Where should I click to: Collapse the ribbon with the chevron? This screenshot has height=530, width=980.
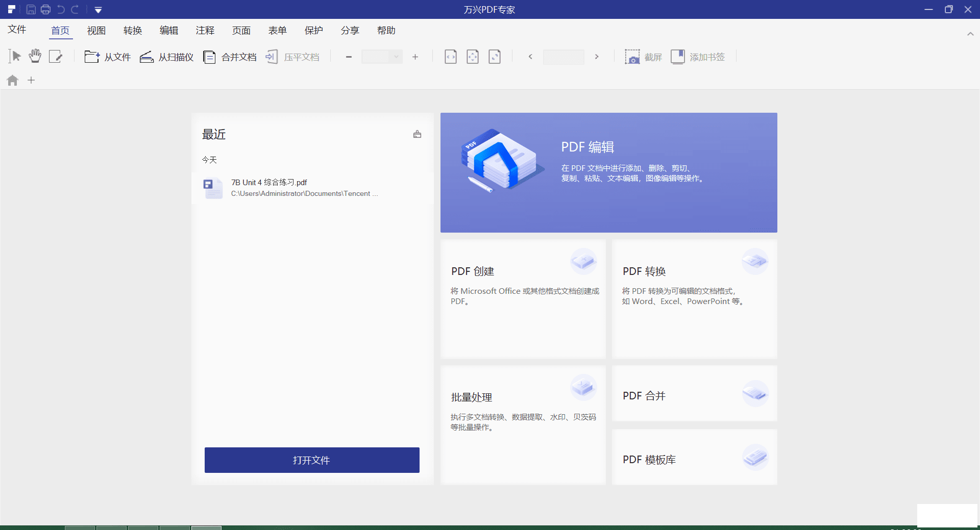click(x=970, y=34)
